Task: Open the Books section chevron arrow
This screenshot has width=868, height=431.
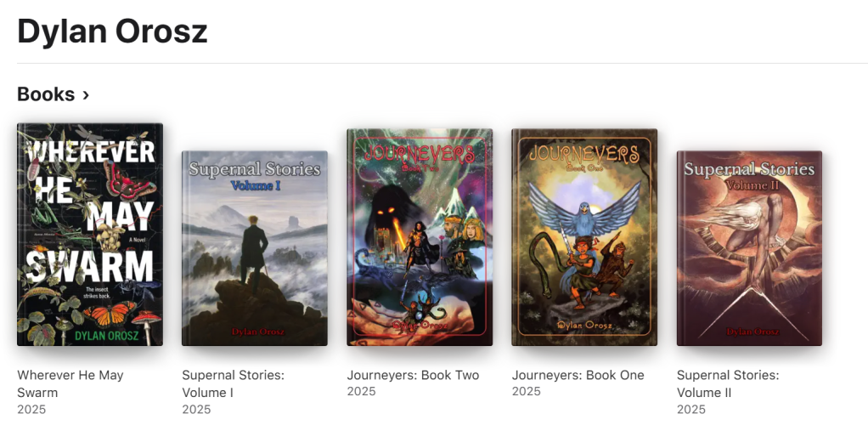Action: pos(85,94)
